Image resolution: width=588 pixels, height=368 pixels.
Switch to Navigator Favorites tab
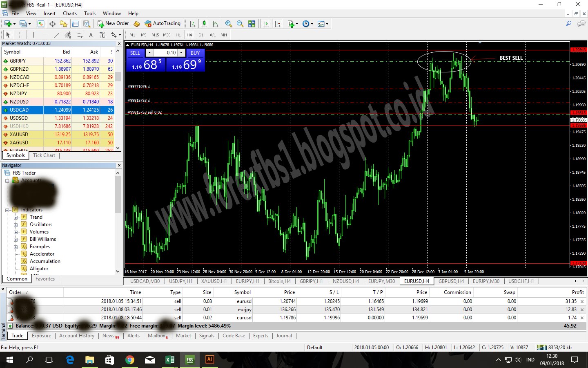45,279
